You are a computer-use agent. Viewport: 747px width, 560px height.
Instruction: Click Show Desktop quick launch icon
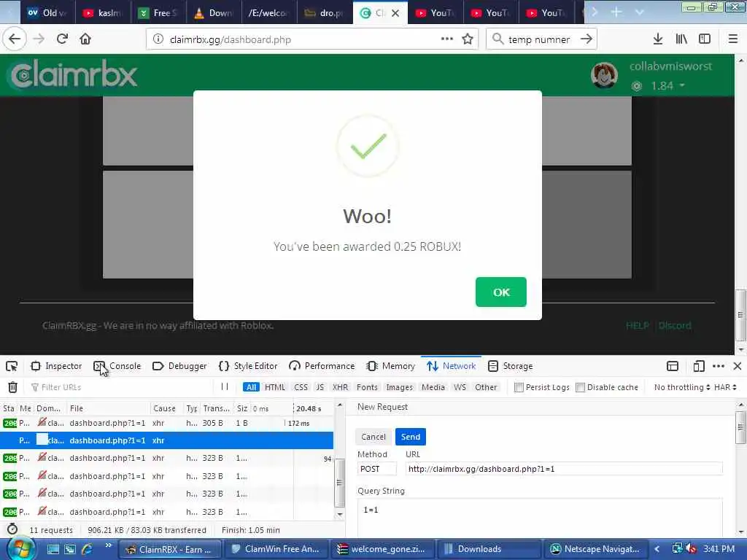[x=53, y=549]
